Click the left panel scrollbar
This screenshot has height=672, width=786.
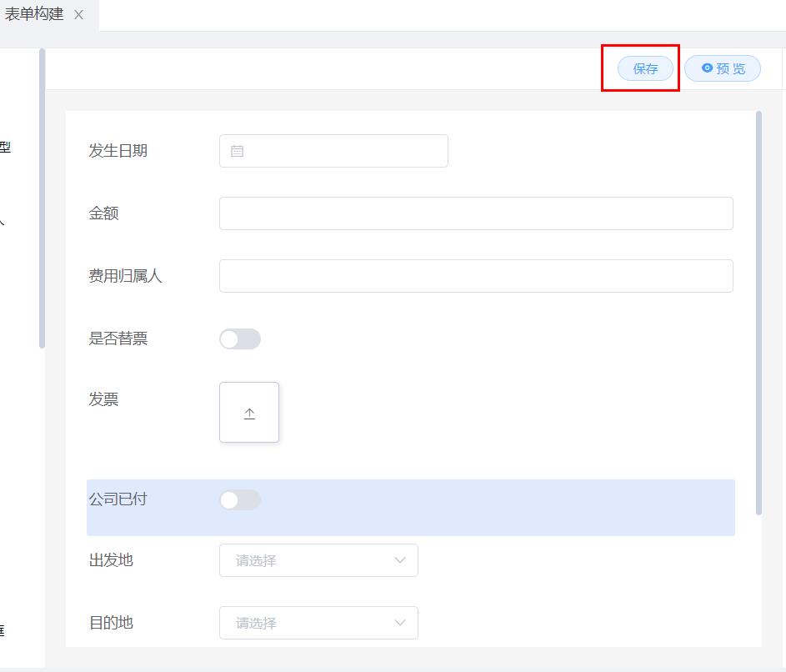coord(42,198)
